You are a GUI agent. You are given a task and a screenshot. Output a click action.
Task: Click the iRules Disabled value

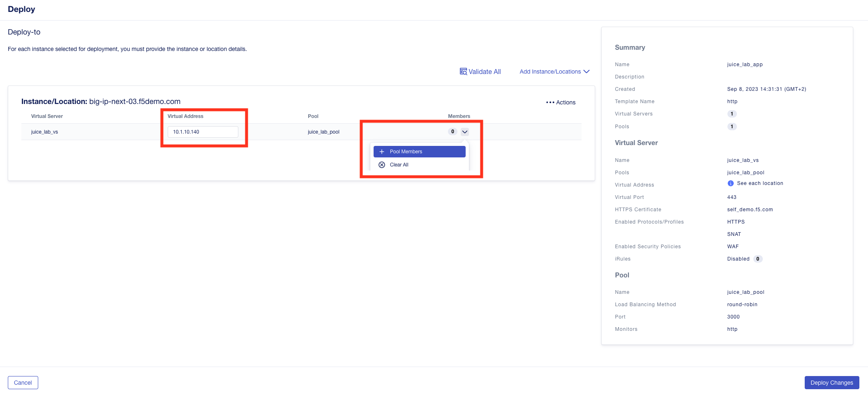point(738,259)
